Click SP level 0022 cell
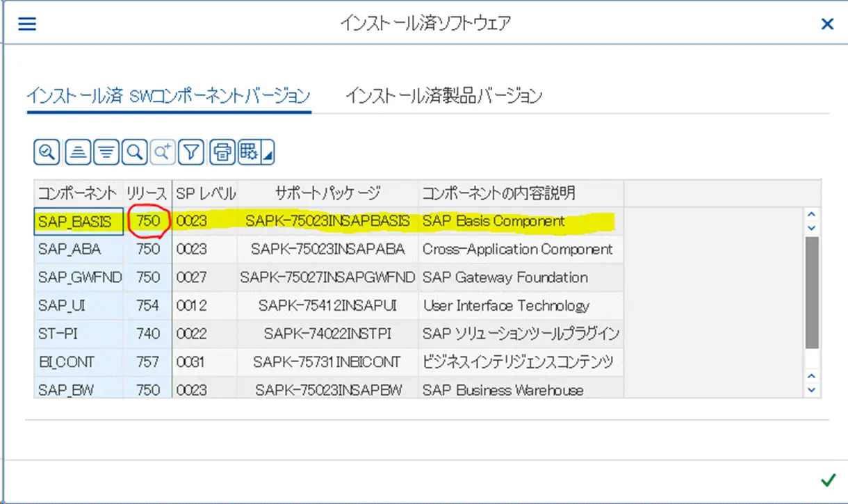 point(205,334)
